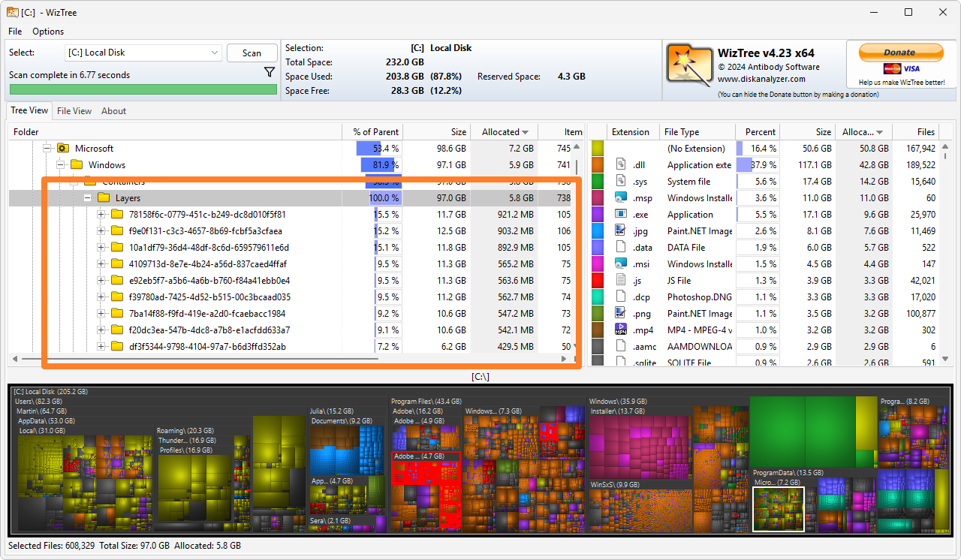
Task: Expand folder 78158f6c-0779-451c-b249-dc8d010f5f81
Action: [x=101, y=214]
